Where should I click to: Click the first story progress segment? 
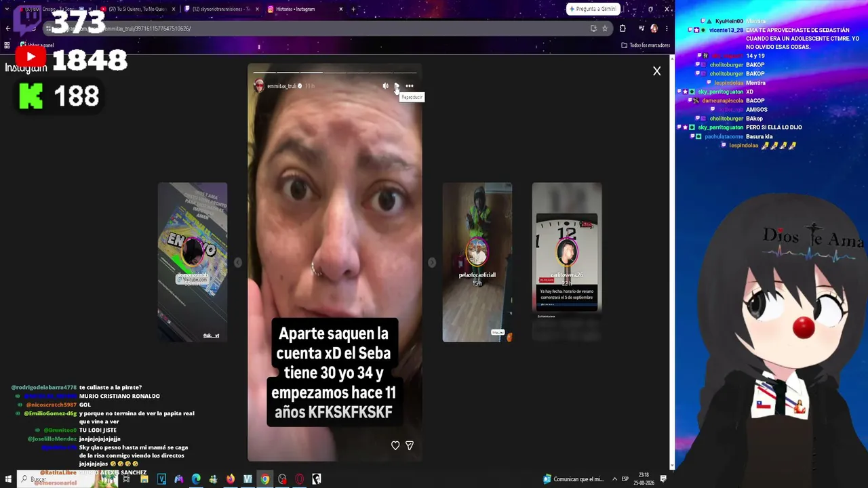pos(264,72)
